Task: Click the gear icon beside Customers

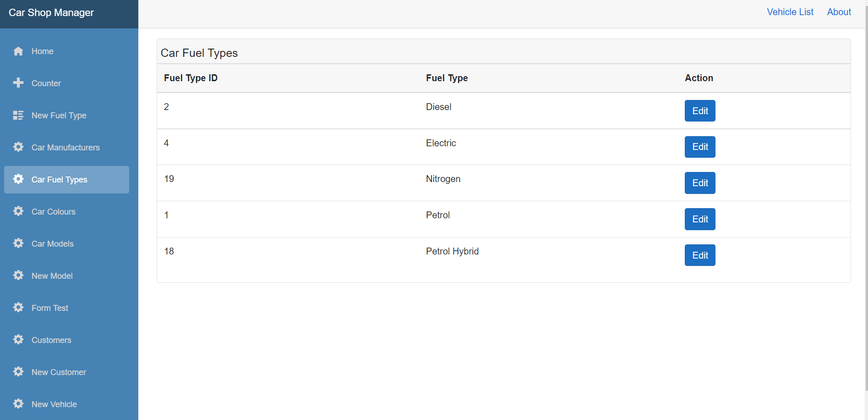Action: (18, 340)
